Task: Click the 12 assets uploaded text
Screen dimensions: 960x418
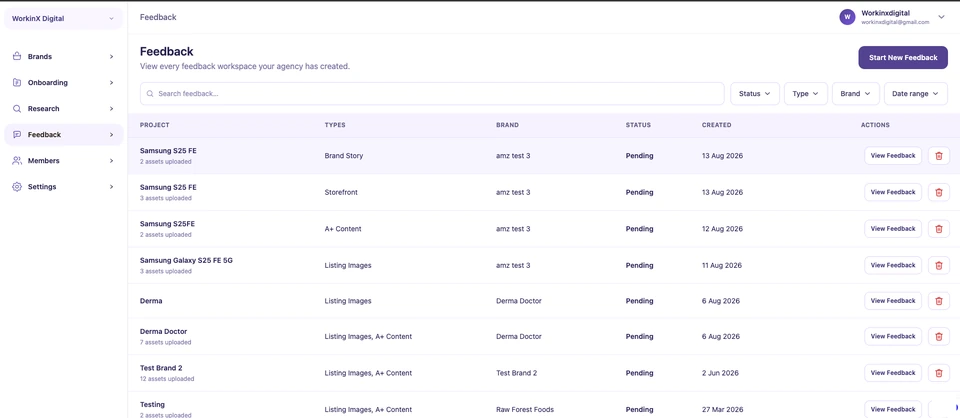Action: tap(167, 379)
